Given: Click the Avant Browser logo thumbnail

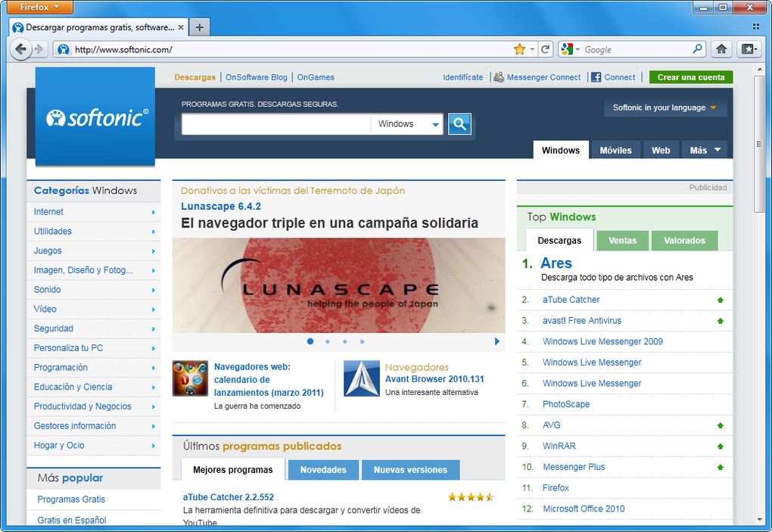Looking at the screenshot, I should (361, 378).
